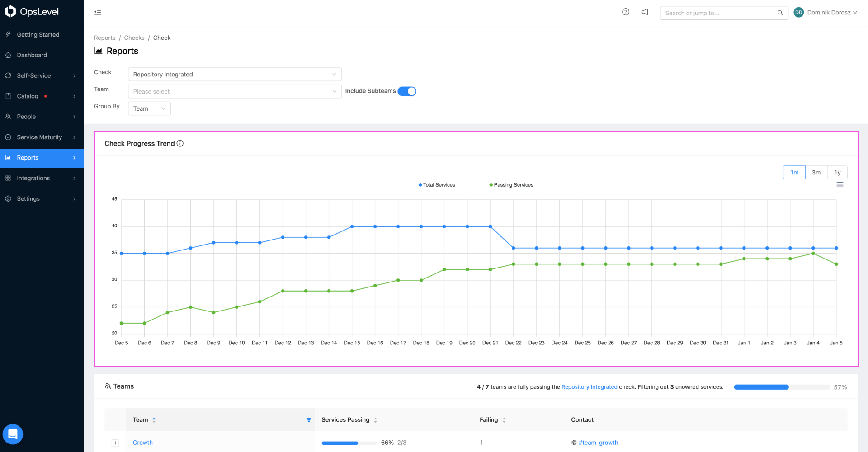
Task: Toggle Total Services legend series
Action: click(x=437, y=185)
